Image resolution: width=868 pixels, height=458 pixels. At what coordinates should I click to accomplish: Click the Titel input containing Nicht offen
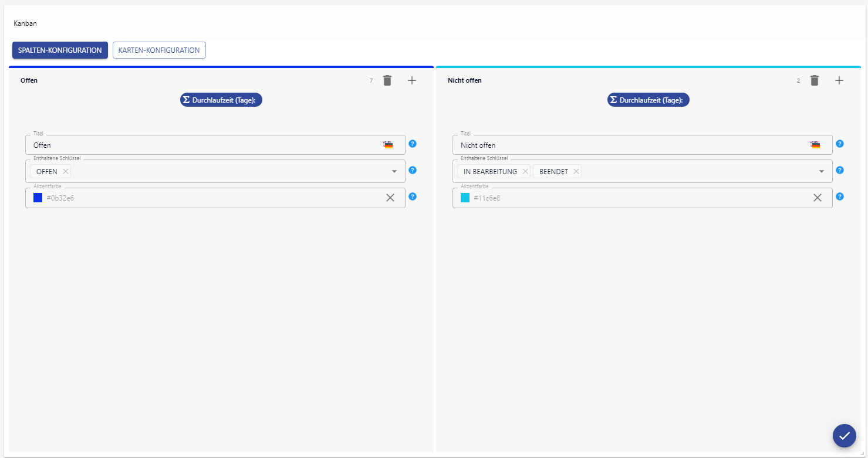click(628, 145)
